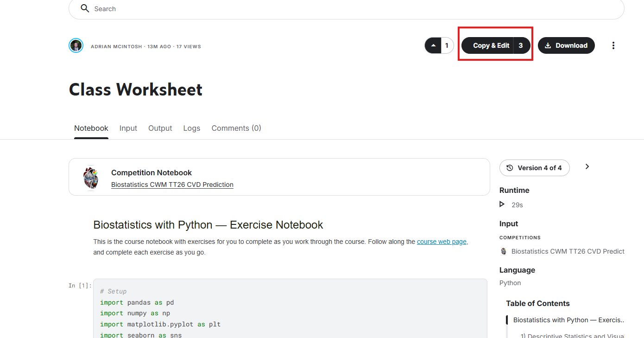Viewport: 644px width, 338px height.
Task: Open the three-dot more options menu
Action: 613,45
